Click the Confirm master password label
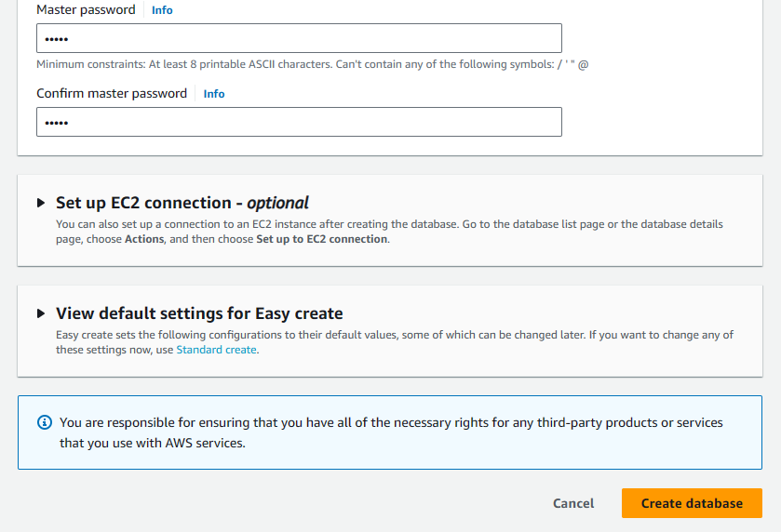Image resolution: width=781 pixels, height=532 pixels. coord(112,94)
